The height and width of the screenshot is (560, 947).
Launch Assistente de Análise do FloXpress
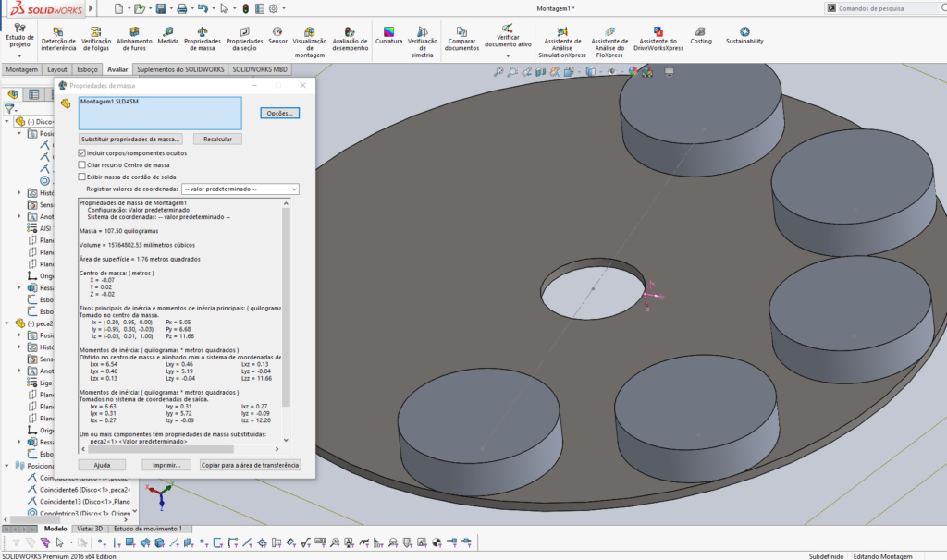click(609, 42)
